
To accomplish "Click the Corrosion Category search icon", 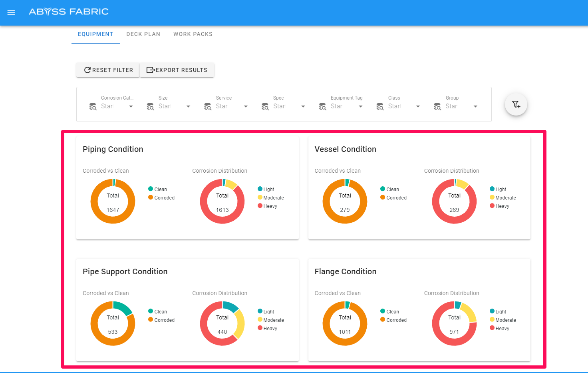I will click(93, 107).
